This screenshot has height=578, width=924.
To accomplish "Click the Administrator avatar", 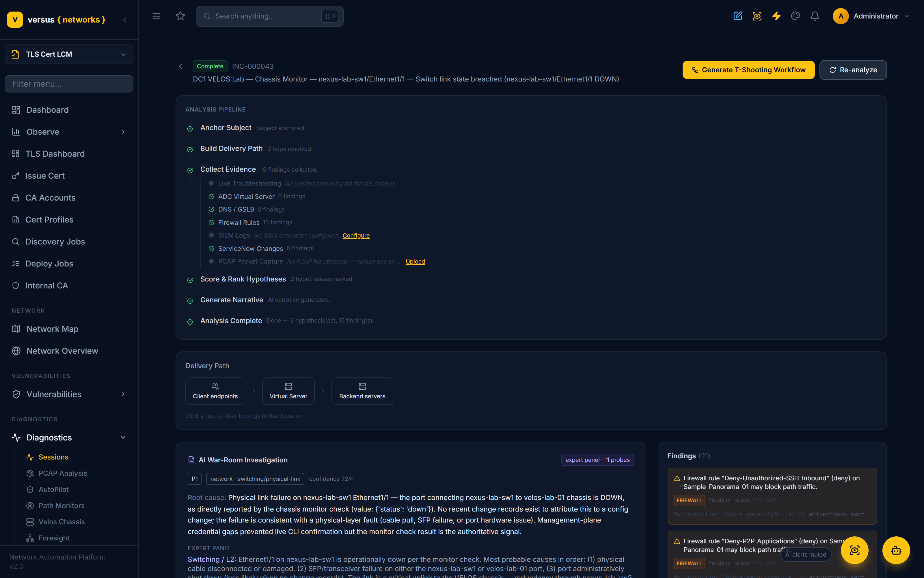I will (x=841, y=16).
